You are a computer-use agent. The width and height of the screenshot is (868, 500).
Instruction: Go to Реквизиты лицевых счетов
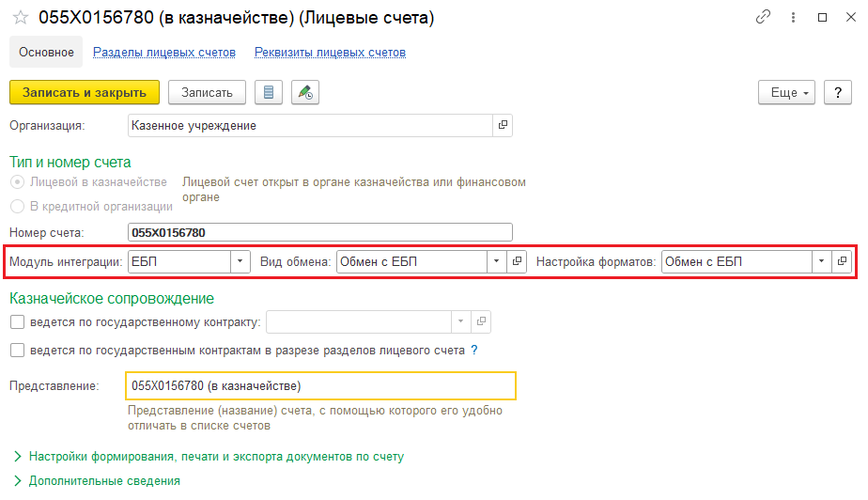click(330, 52)
